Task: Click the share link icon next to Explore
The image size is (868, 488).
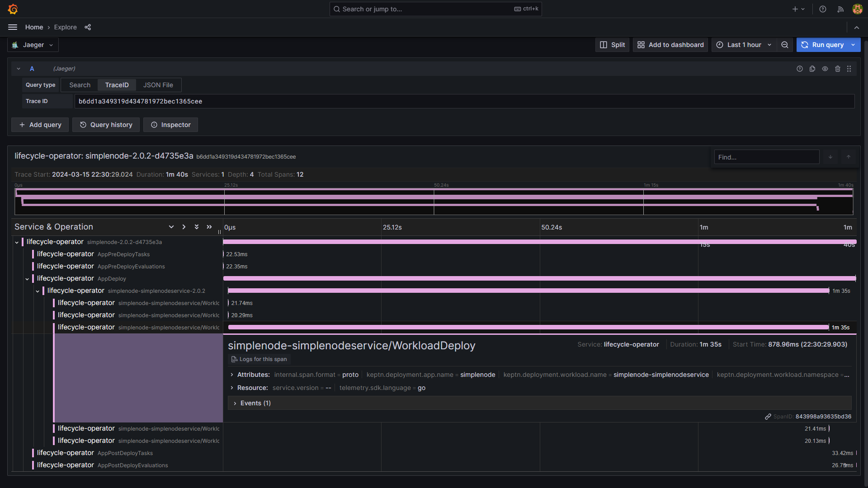Action: (88, 27)
